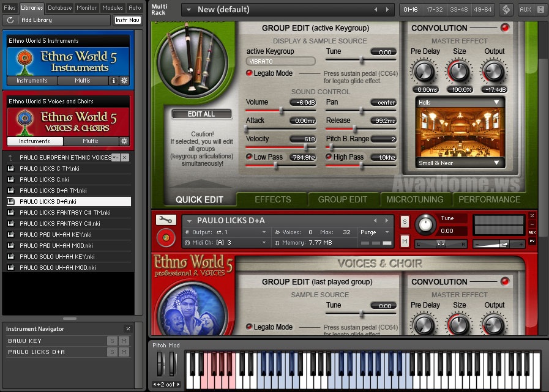Click the wrench icon to edit PAULO LICKS D+A
549x392 pixels.
[166, 220]
